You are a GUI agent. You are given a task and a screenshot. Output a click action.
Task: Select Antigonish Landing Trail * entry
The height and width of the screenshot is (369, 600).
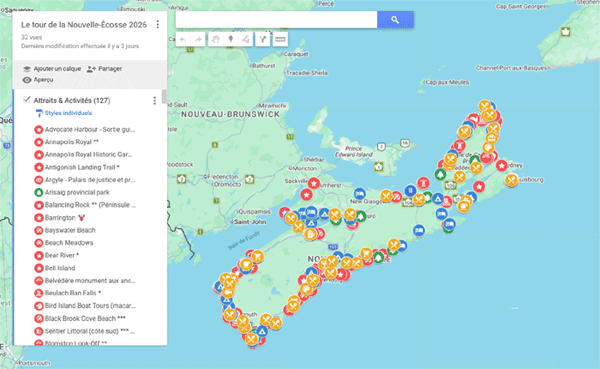click(x=82, y=167)
